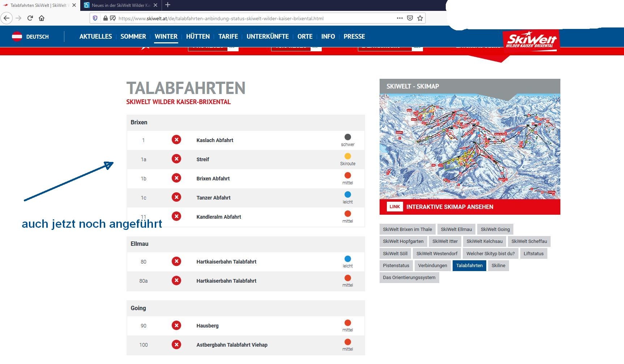Viewport: 624px width, 364px height.
Task: Click the tracking protection shield in address bar
Action: click(x=95, y=18)
